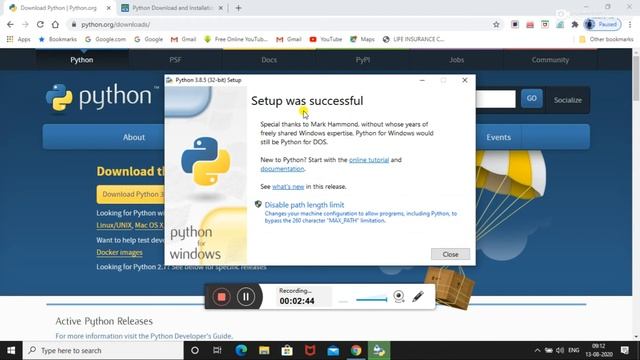Pause the screen recording
Image resolution: width=640 pixels, height=360 pixels.
(246, 297)
